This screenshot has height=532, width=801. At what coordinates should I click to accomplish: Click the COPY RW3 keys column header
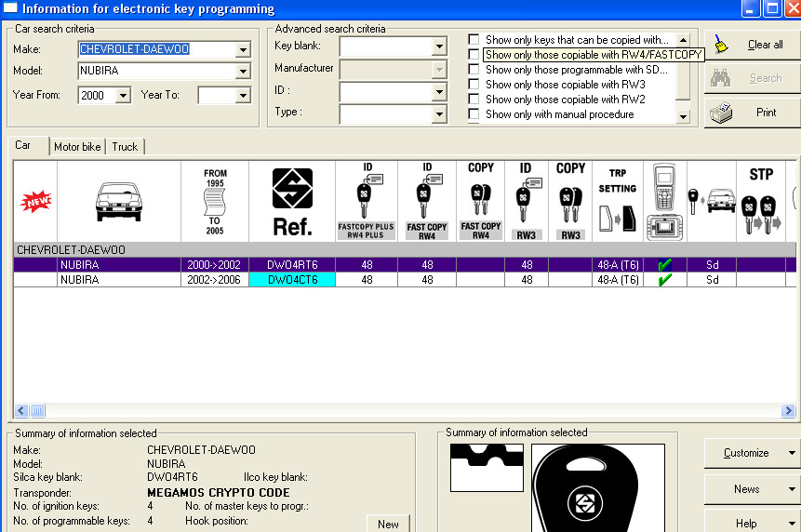pyautogui.click(x=570, y=201)
